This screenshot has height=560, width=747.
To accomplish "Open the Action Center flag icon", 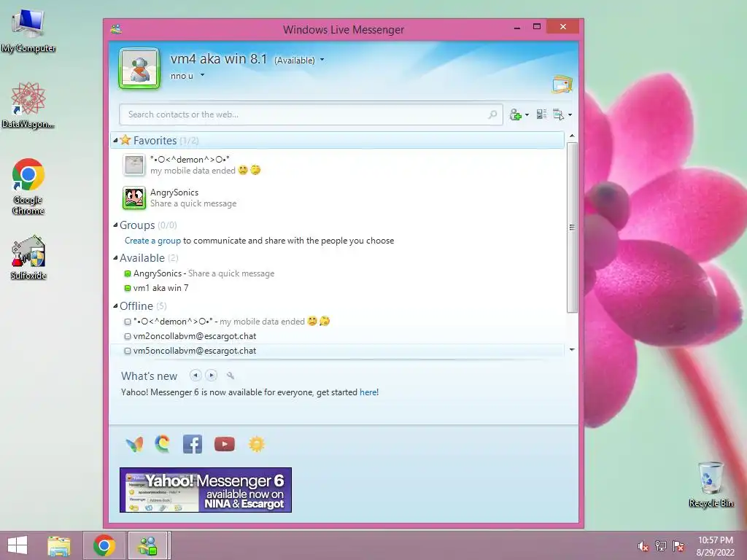I will point(678,546).
